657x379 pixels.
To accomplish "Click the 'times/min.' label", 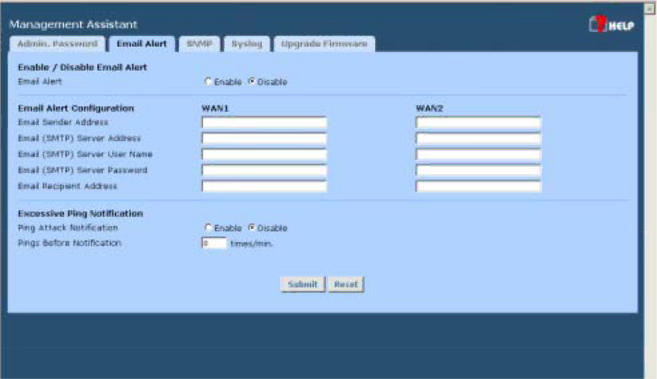I will click(251, 243).
